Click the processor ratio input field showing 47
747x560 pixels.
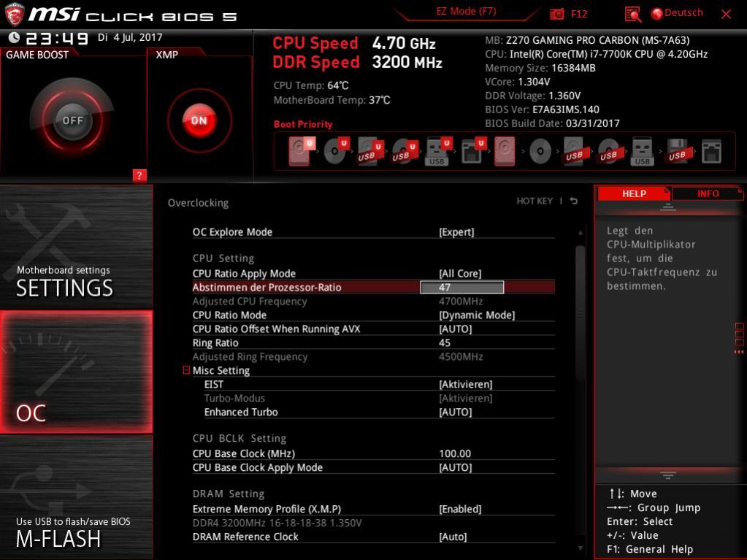(461, 287)
